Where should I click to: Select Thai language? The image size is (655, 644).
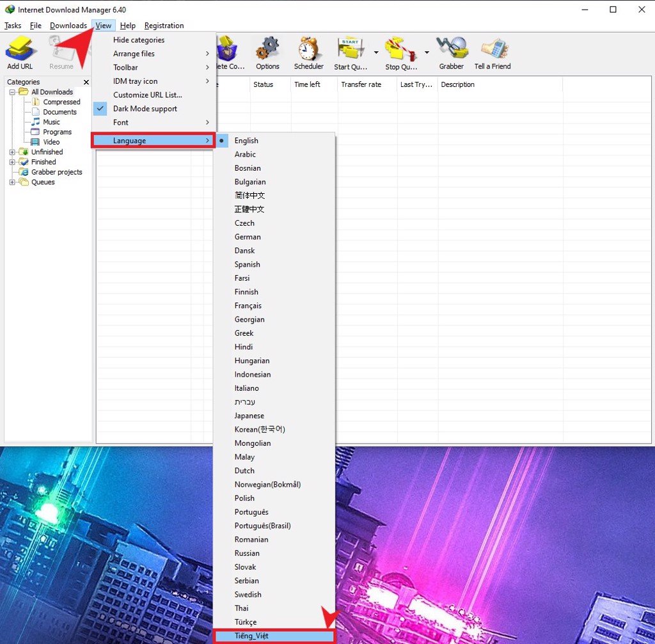[274, 608]
